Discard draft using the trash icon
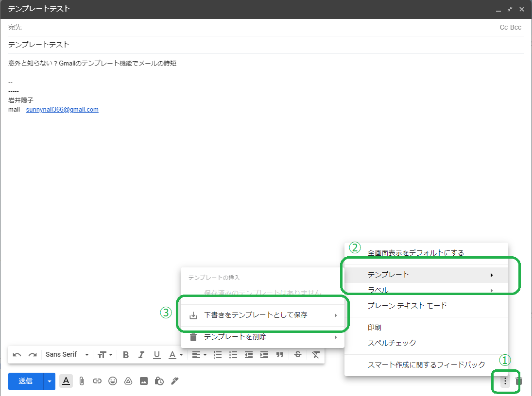This screenshot has width=532, height=396. coord(519,381)
